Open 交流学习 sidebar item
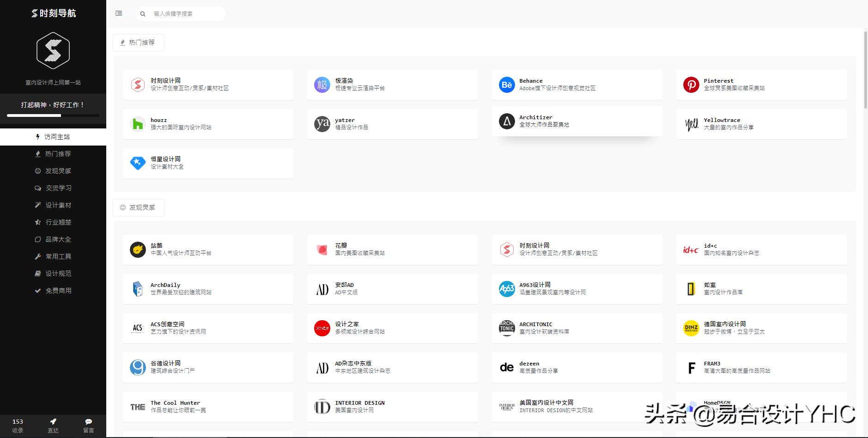 coord(53,188)
